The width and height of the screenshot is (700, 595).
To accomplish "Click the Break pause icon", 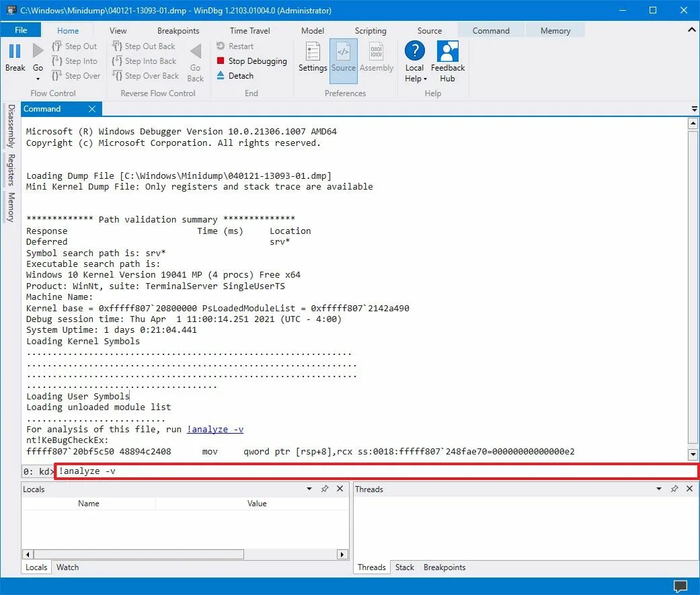I will [x=15, y=51].
